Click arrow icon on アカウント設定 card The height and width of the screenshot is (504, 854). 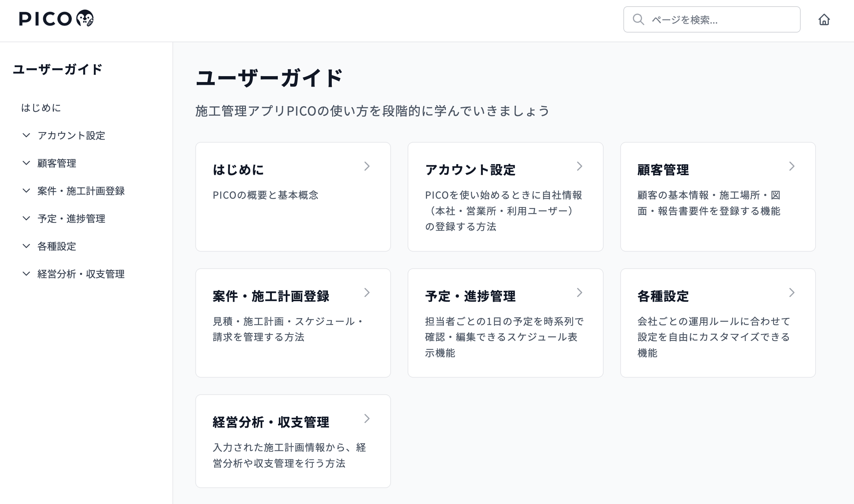click(x=579, y=166)
